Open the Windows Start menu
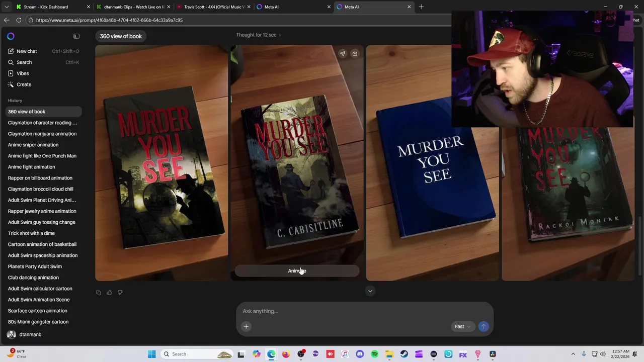The image size is (644, 362). pyautogui.click(x=151, y=354)
